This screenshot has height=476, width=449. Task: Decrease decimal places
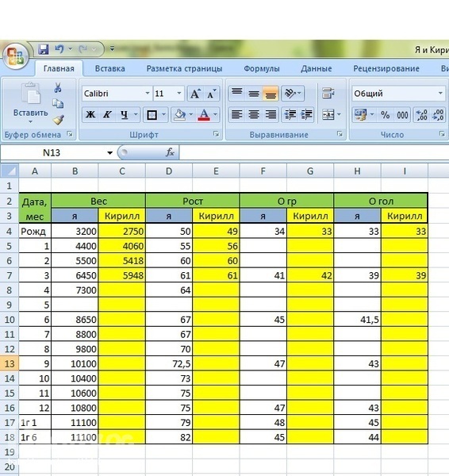438,115
